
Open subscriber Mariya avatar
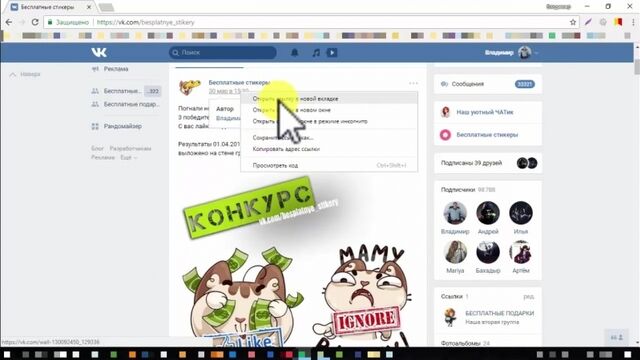455,252
